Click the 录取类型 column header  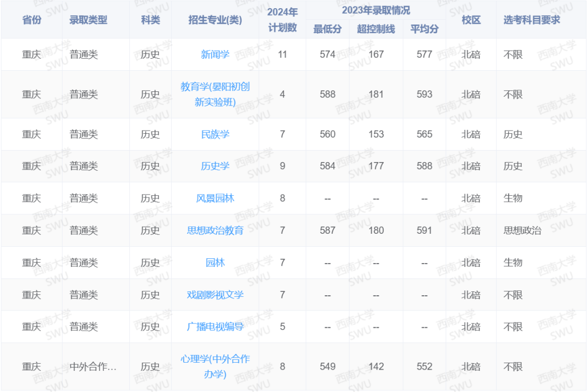(87, 20)
